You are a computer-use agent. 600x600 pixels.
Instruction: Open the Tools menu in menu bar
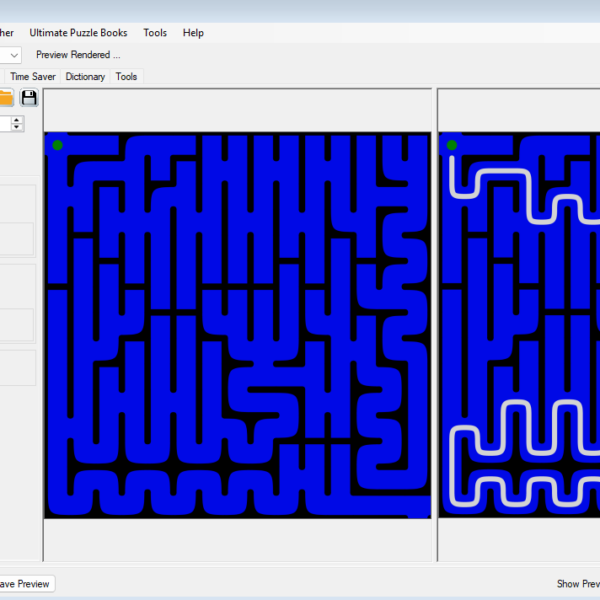tap(155, 33)
